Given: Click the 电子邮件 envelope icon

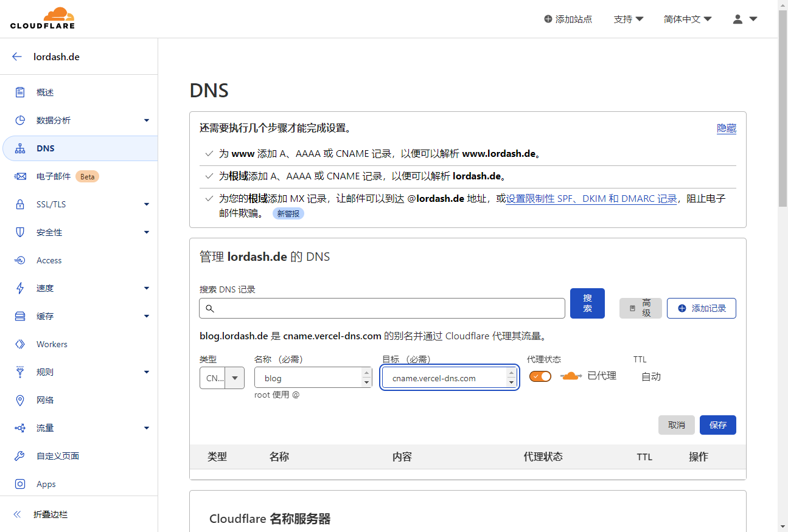Looking at the screenshot, I should (20, 176).
